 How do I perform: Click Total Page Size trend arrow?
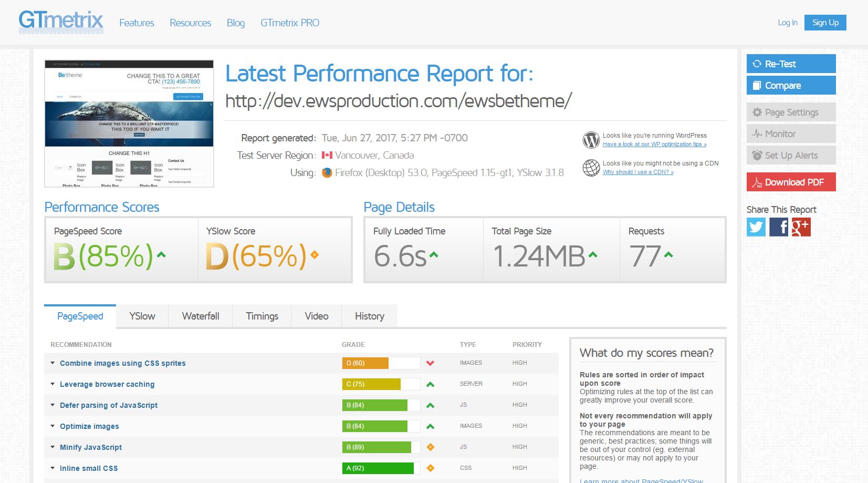tap(593, 255)
